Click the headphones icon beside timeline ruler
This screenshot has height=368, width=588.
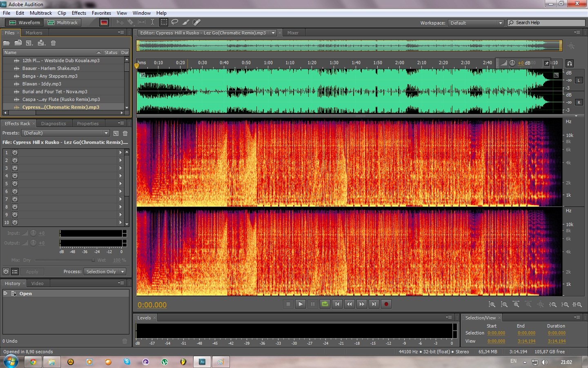(569, 63)
